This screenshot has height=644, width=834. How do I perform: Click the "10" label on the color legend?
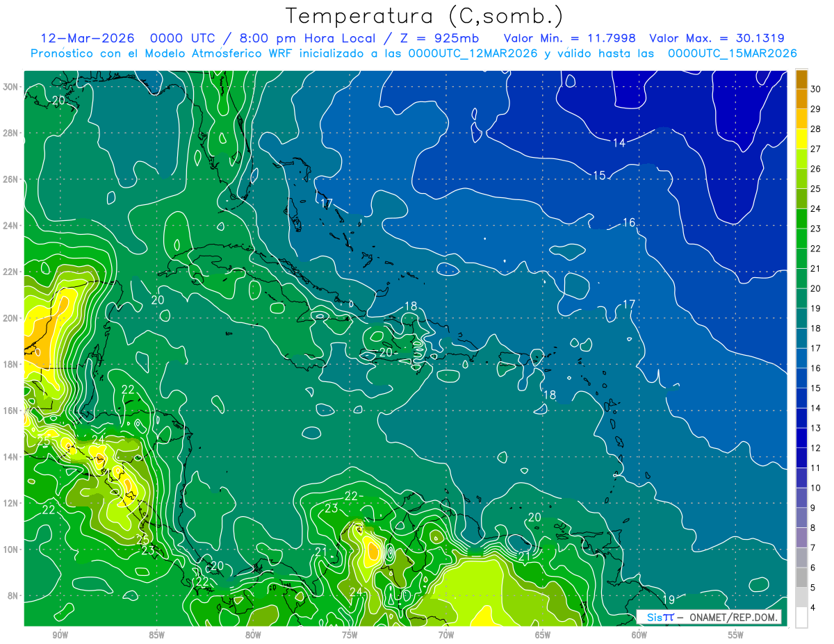coord(816,488)
